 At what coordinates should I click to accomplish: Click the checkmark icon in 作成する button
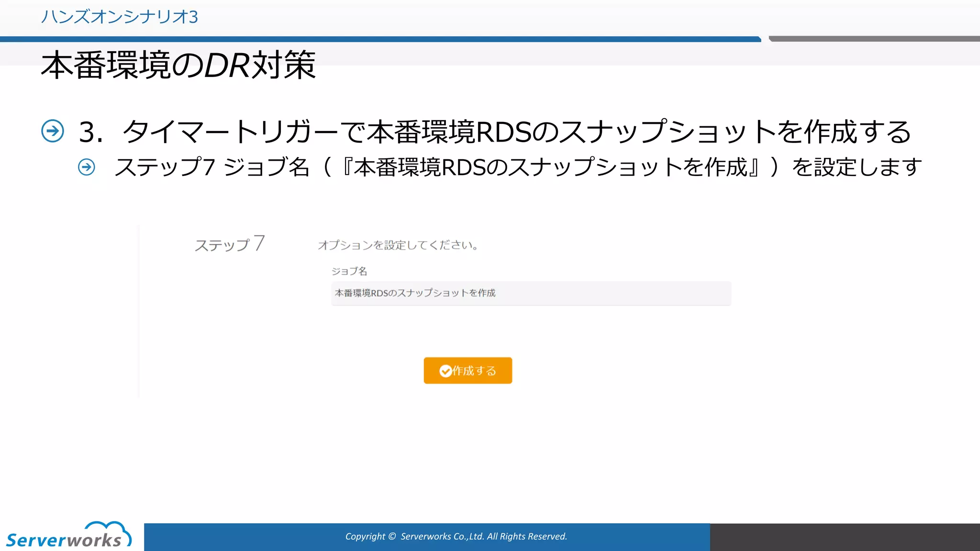pos(445,371)
